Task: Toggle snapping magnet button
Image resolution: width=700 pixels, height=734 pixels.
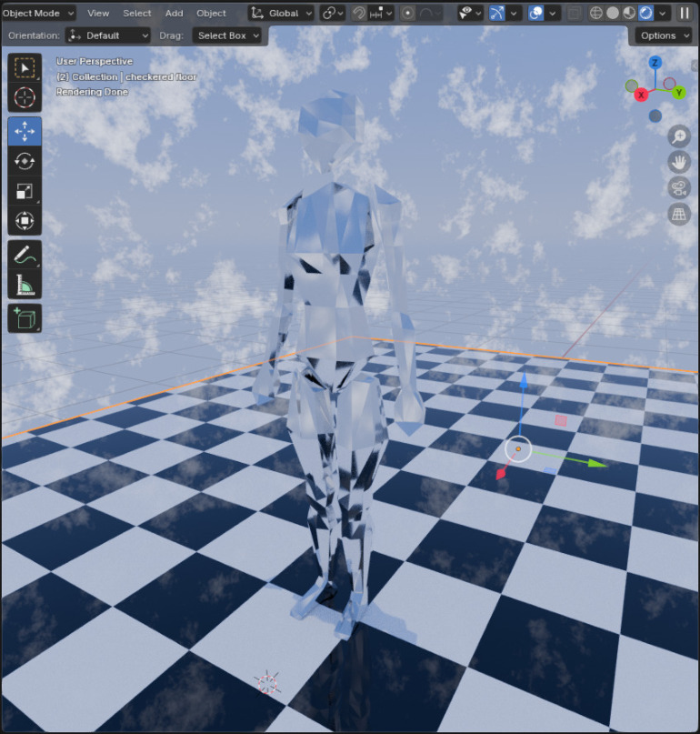Action: pyautogui.click(x=359, y=13)
